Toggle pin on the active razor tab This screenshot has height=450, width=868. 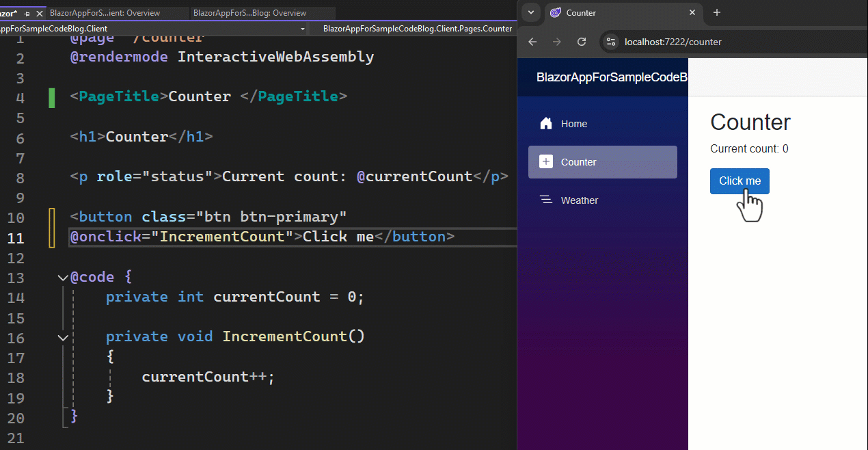pos(27,13)
